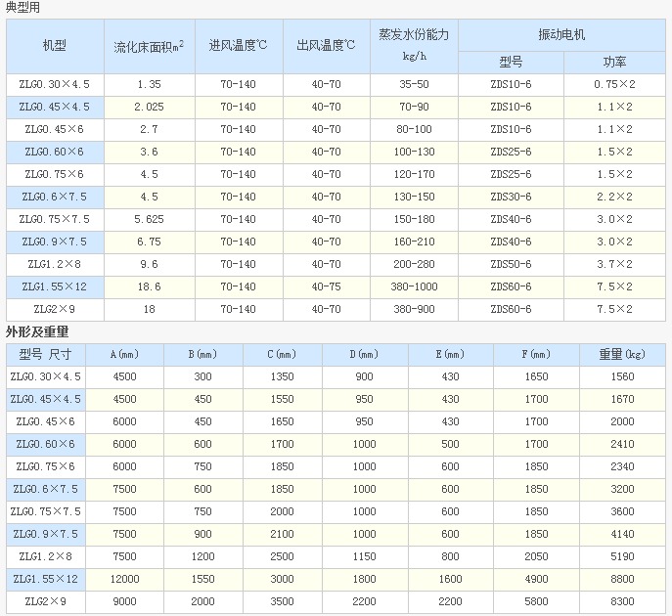
Task: Select the 流化床面积 column header
Action: pos(149,46)
